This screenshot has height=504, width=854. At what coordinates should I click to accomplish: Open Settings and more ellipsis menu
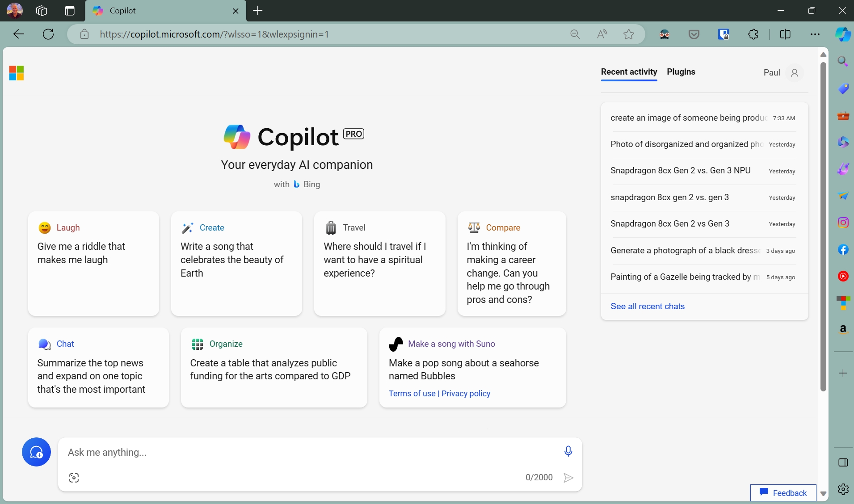(815, 34)
